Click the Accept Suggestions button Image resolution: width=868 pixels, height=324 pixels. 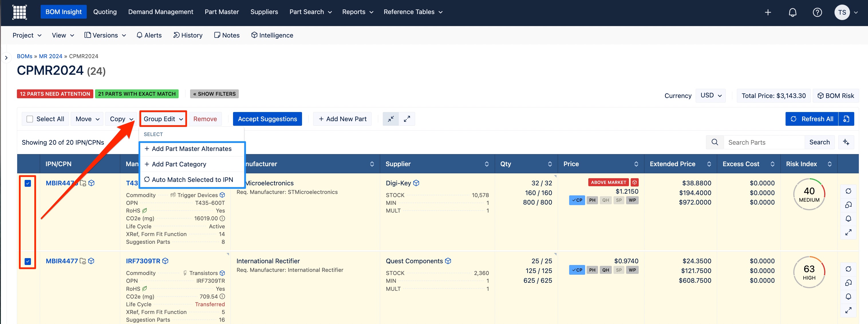[267, 119]
